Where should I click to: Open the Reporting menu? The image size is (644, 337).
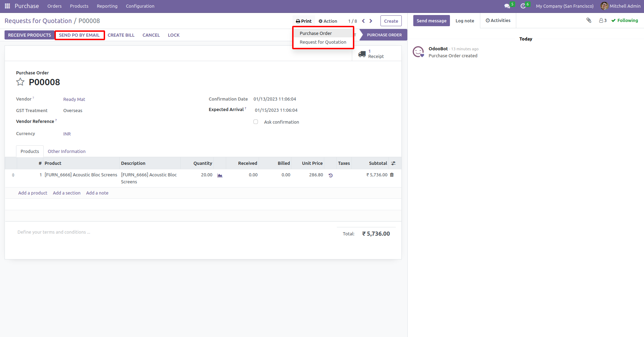107,6
